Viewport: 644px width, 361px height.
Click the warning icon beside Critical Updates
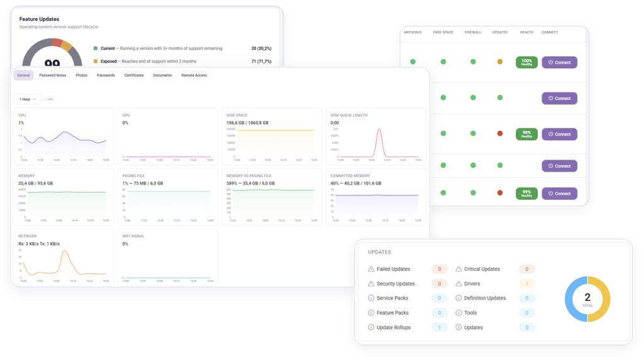(x=458, y=269)
